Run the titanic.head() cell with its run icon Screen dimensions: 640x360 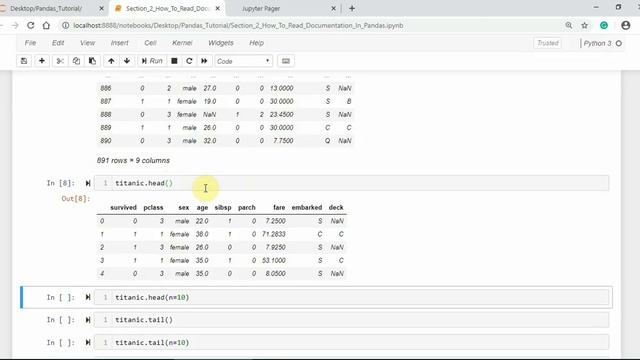(x=88, y=183)
